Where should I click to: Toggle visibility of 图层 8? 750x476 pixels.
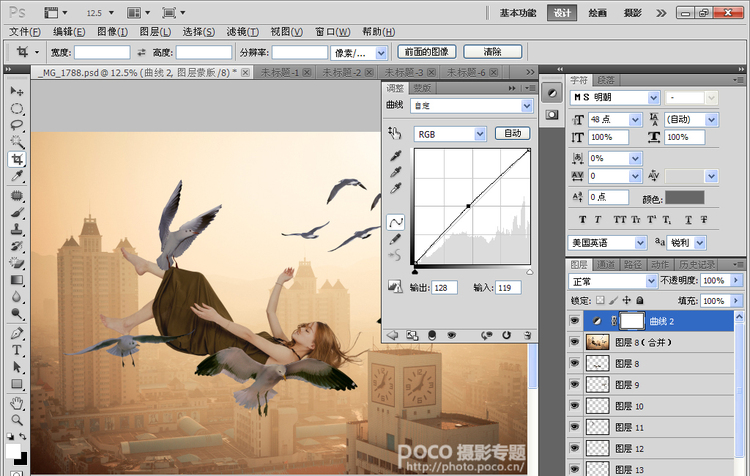[574, 364]
